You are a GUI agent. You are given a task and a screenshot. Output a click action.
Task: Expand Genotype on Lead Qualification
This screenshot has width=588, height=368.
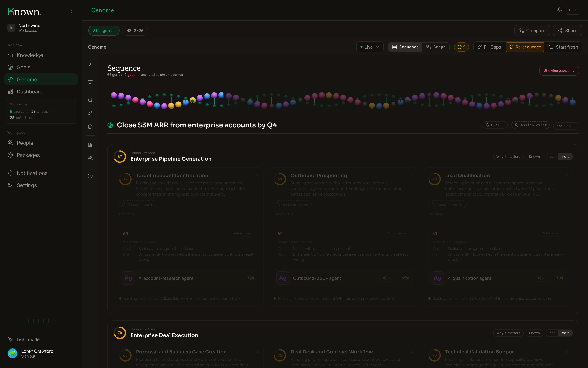pyautogui.click(x=438, y=214)
